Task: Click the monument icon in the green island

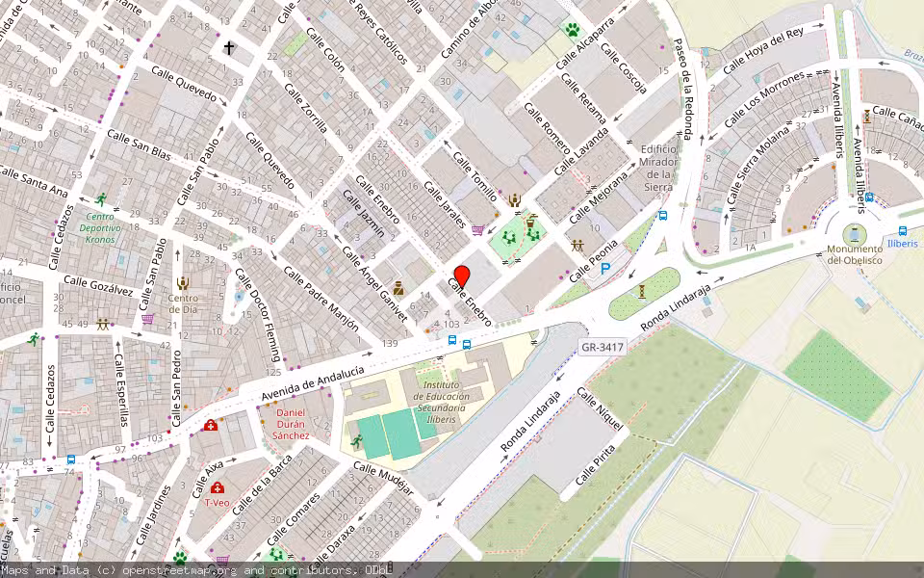Action: click(x=642, y=291)
